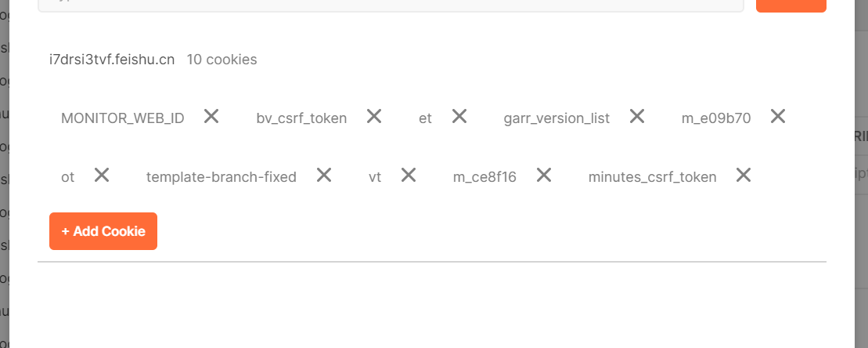Viewport: 868px width, 348px height.
Task: Click the orange button beside the domain input
Action: tap(791, 5)
